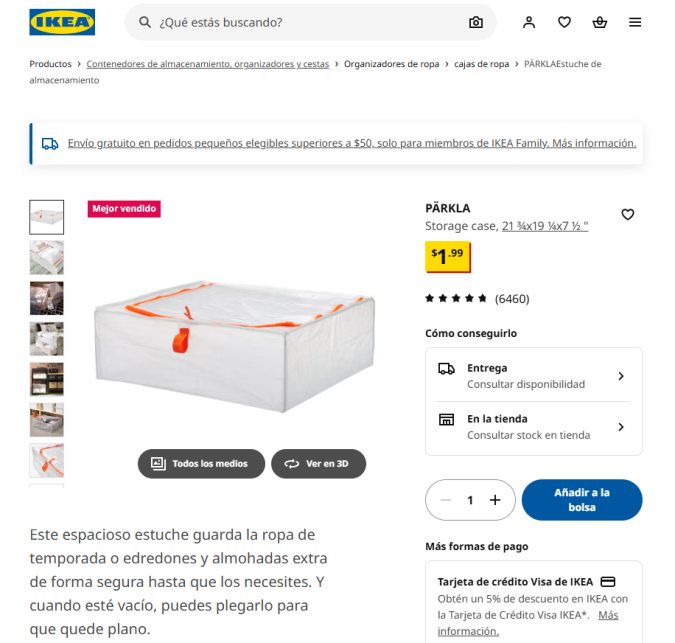Screen dimensions: 675x643
Task: Expand the En la tienda stock option
Action: (533, 427)
